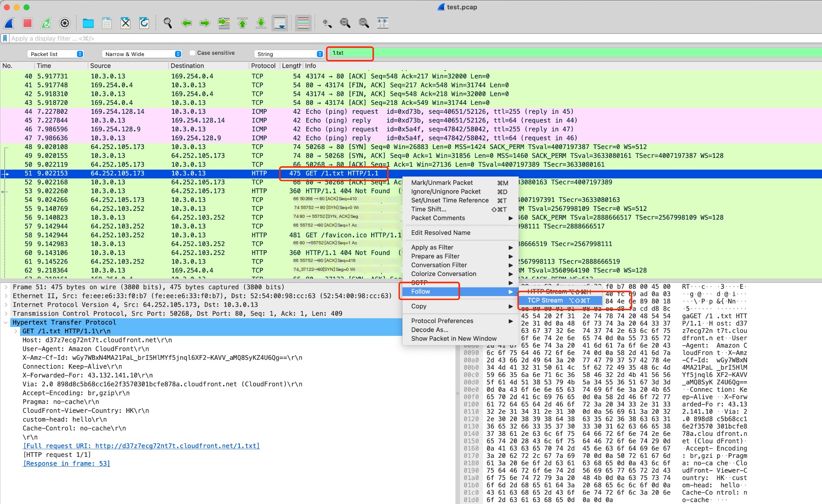The height and width of the screenshot is (504, 822).
Task: Select Mark/Unmark Packet in context menu
Action: (460, 183)
